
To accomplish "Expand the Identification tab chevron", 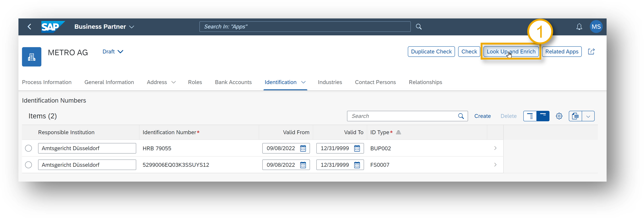I will (303, 82).
